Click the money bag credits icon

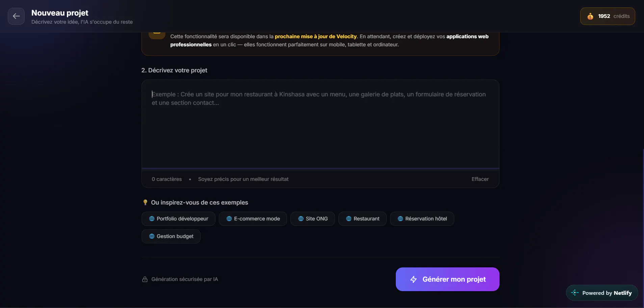click(590, 16)
